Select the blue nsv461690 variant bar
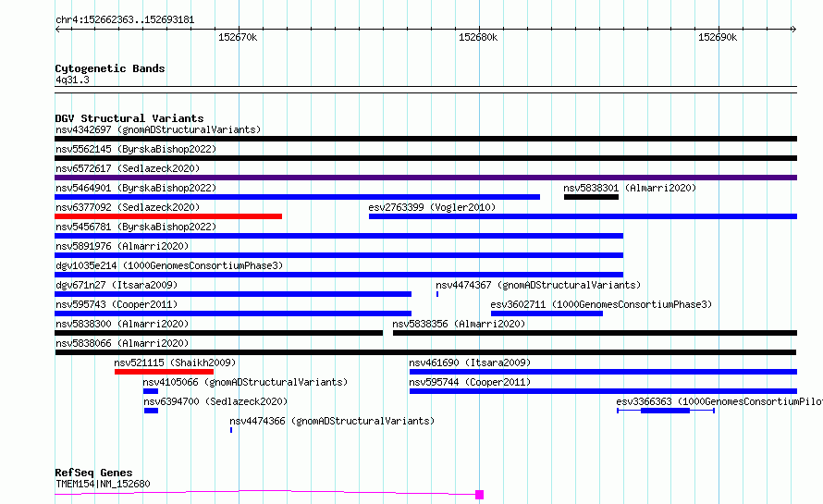 point(604,372)
